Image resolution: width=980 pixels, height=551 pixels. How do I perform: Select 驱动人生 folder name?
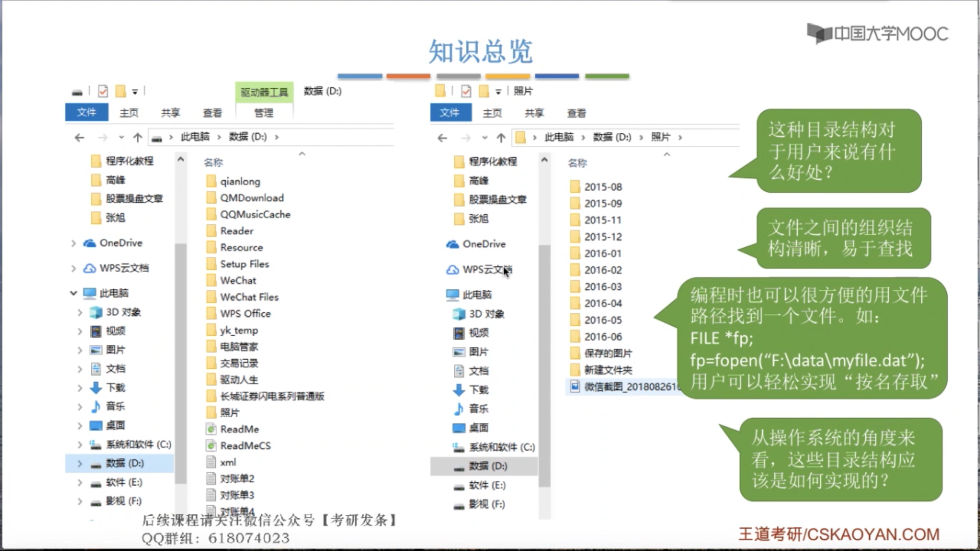[239, 380]
